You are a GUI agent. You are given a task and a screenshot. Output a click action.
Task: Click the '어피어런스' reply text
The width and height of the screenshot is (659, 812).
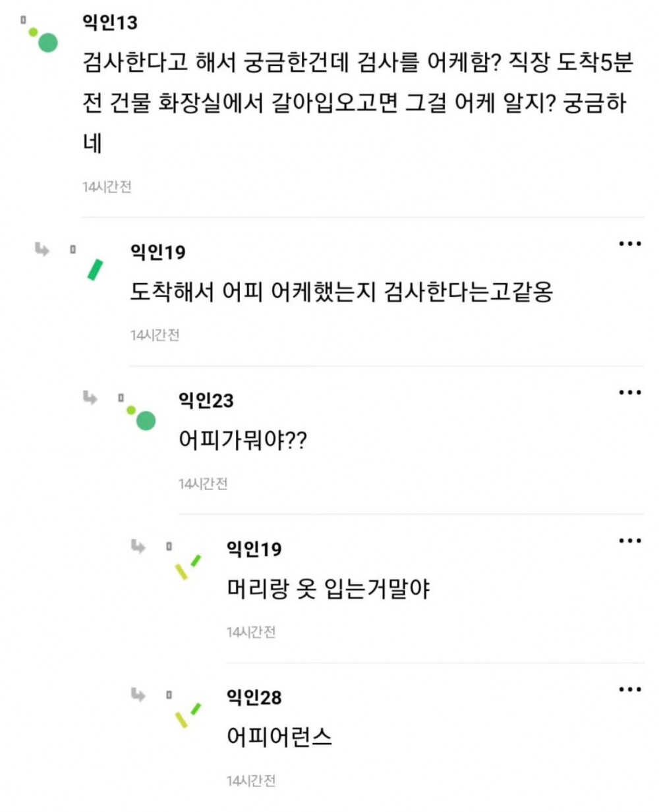[x=279, y=736]
